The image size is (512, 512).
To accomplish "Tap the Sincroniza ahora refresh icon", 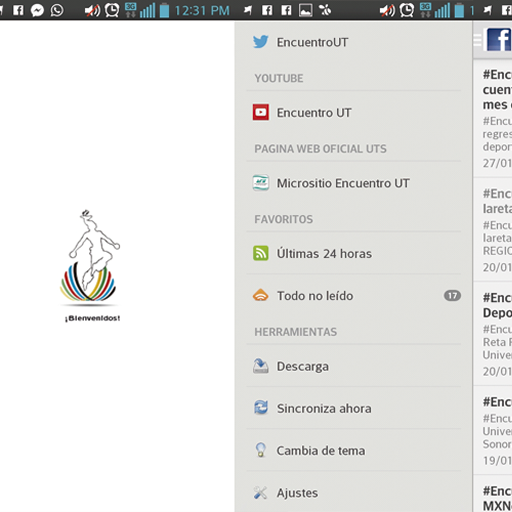I will (x=261, y=408).
